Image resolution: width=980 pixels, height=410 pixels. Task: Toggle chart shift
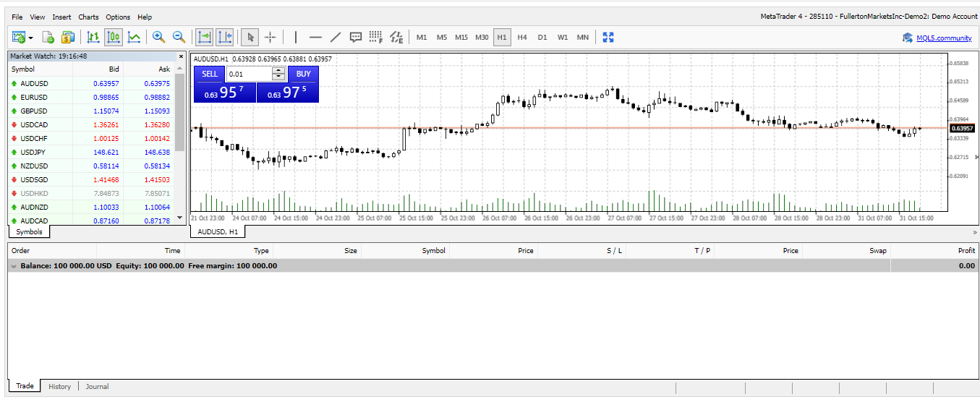click(225, 37)
